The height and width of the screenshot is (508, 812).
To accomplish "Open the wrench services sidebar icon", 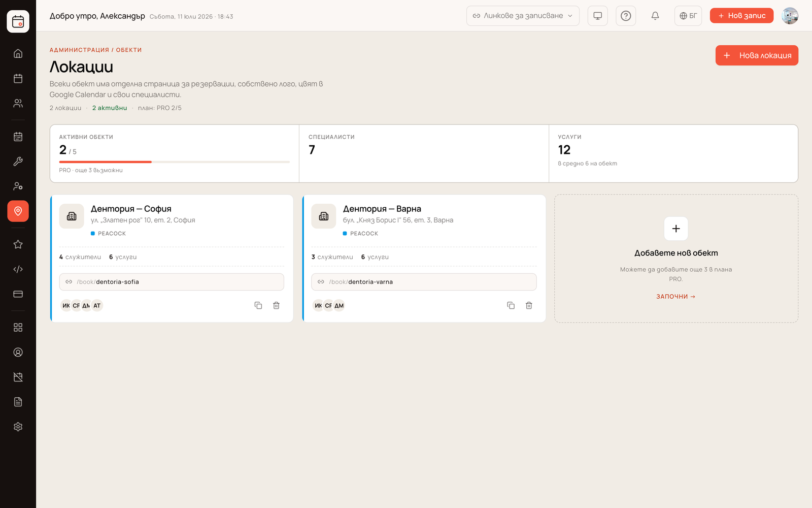I will pos(18,162).
